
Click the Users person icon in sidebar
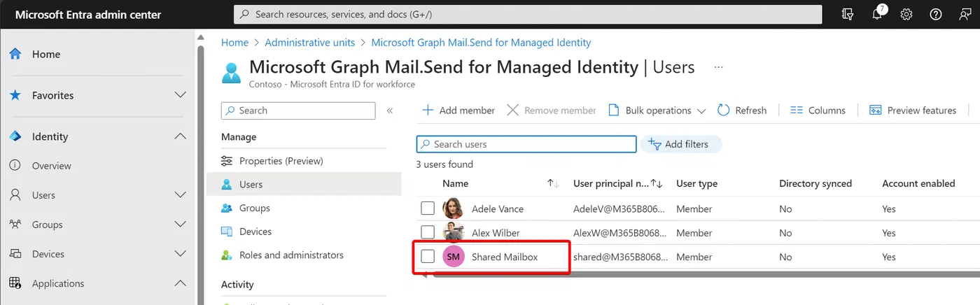15,195
